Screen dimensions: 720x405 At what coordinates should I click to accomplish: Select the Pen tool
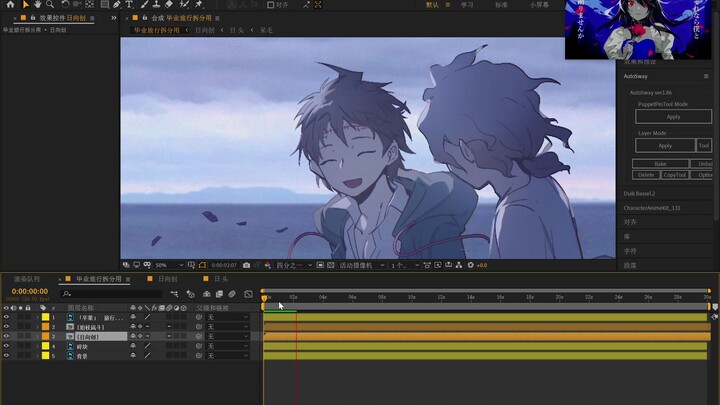click(x=117, y=5)
